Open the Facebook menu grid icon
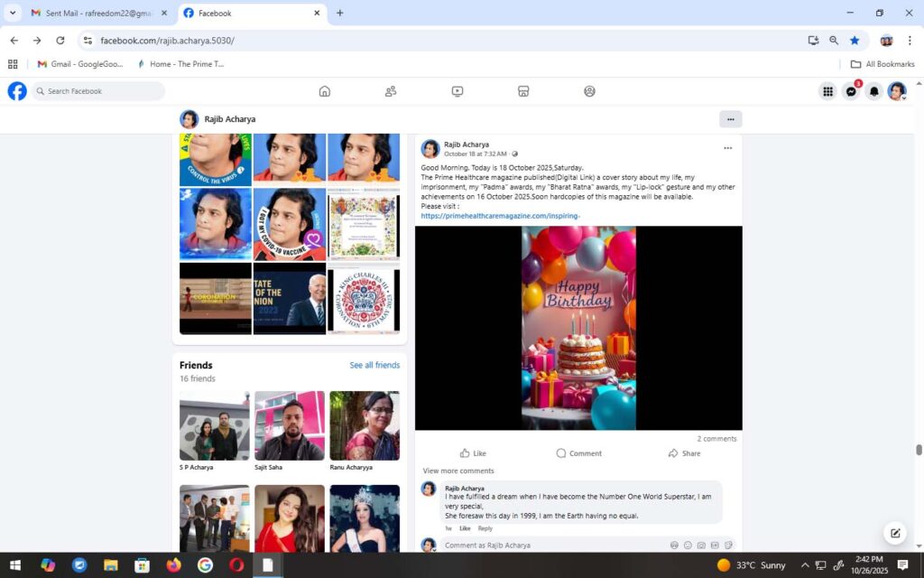 tap(827, 91)
